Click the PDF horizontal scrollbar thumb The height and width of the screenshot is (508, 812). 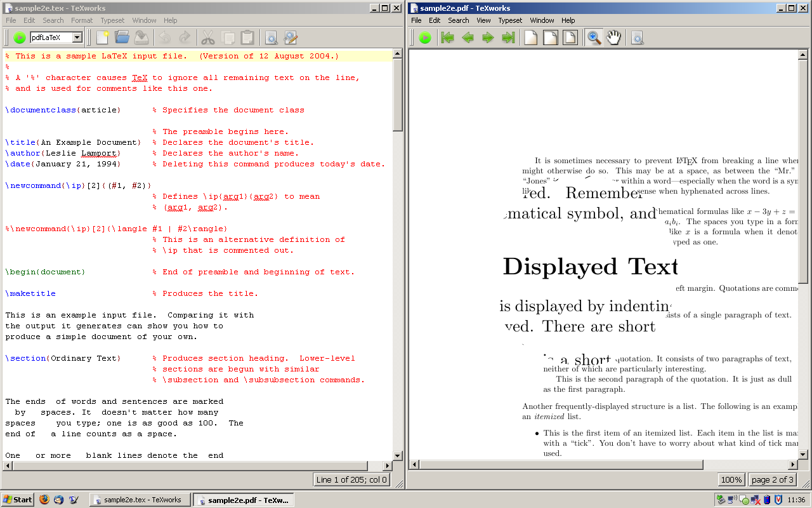pyautogui.click(x=561, y=465)
